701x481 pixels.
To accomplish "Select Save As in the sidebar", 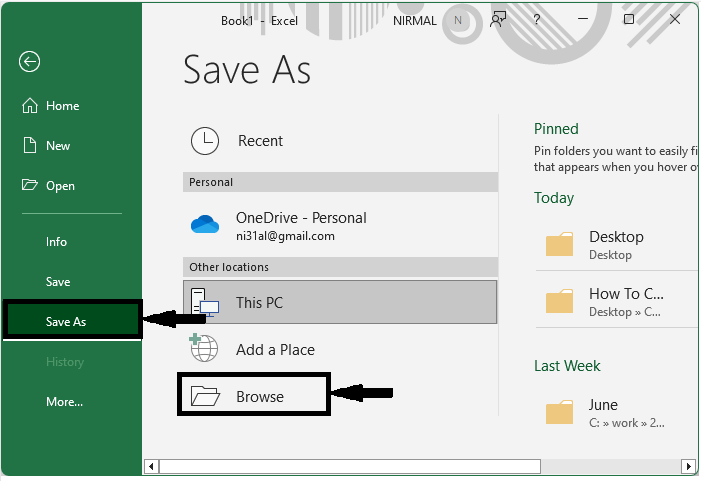I will pos(66,322).
